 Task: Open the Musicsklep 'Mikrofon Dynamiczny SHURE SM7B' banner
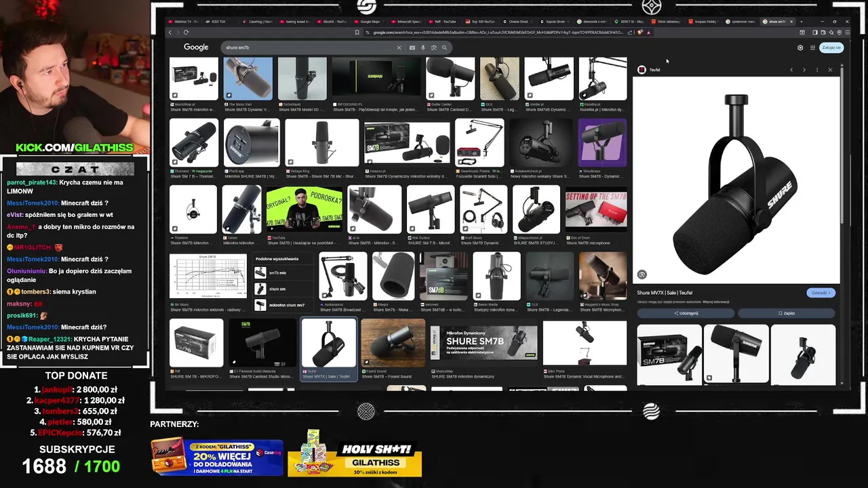coord(485,344)
